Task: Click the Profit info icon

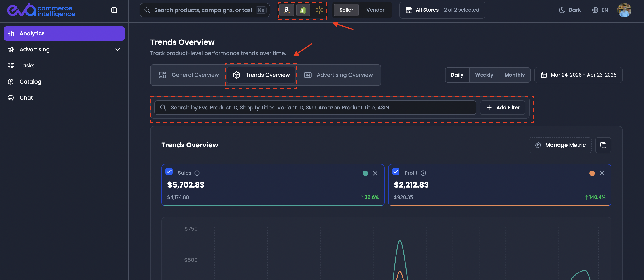Action: (423, 173)
